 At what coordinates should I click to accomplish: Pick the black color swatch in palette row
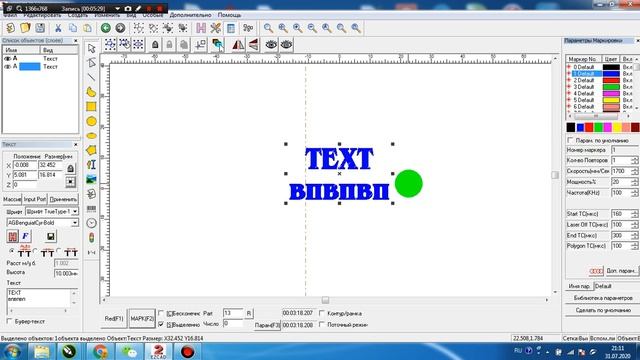point(571,127)
